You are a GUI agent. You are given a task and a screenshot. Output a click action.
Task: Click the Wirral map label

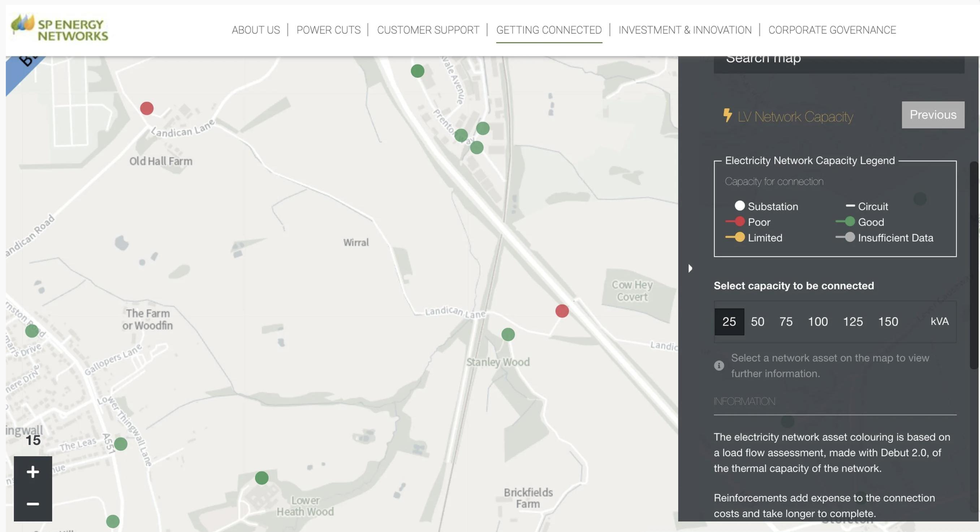pyautogui.click(x=356, y=243)
